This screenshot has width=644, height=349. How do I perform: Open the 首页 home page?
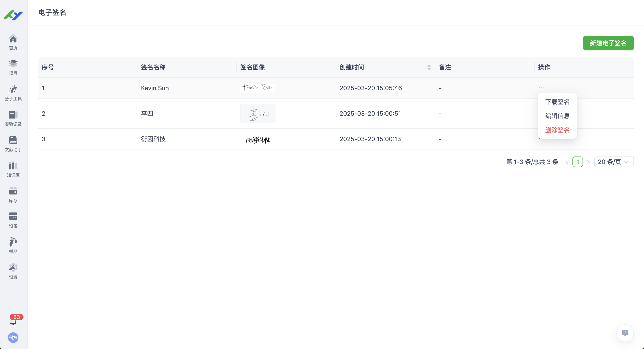13,42
